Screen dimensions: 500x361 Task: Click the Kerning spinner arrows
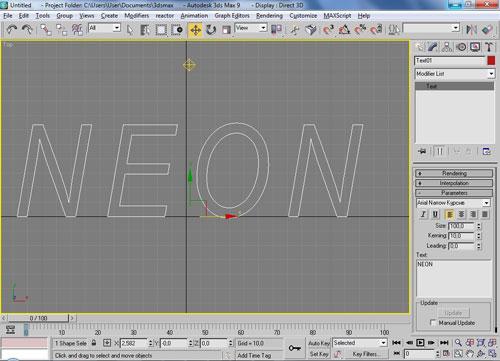pyautogui.click(x=479, y=236)
